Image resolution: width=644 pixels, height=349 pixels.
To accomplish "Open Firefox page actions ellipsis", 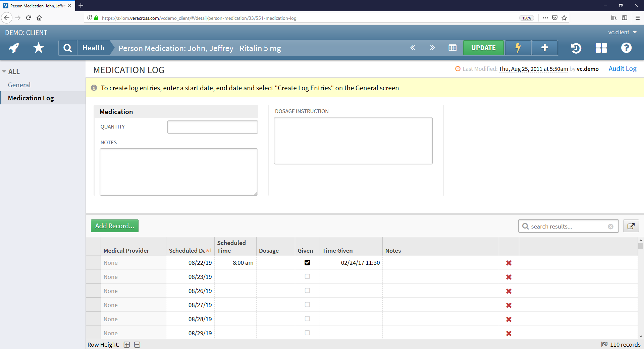I will click(545, 18).
